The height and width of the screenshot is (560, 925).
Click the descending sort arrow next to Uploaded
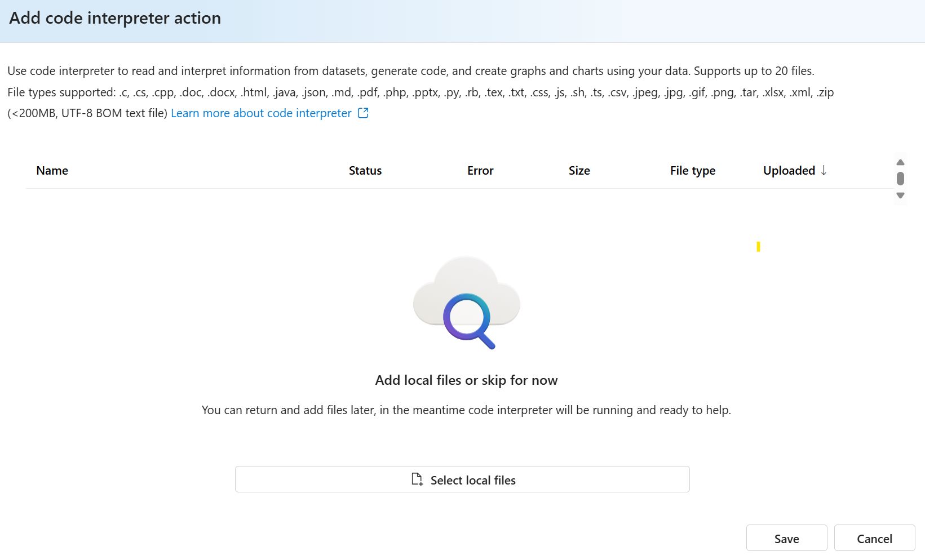[x=824, y=170]
